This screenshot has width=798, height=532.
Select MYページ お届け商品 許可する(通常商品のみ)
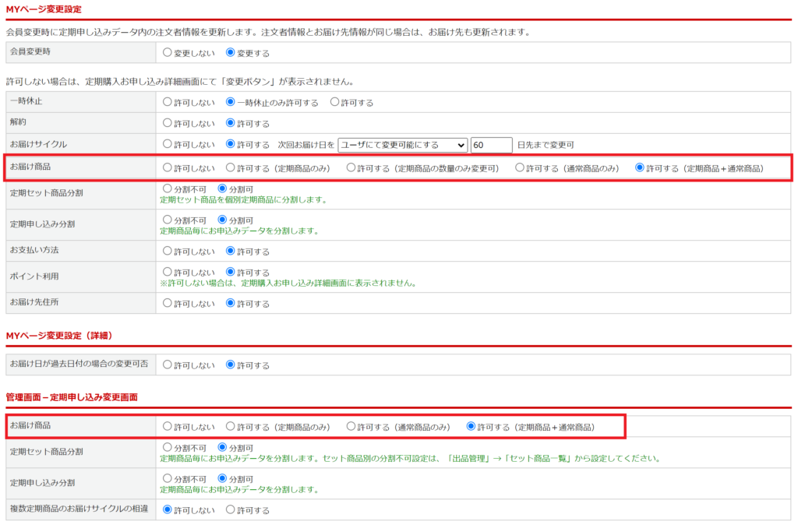point(519,167)
